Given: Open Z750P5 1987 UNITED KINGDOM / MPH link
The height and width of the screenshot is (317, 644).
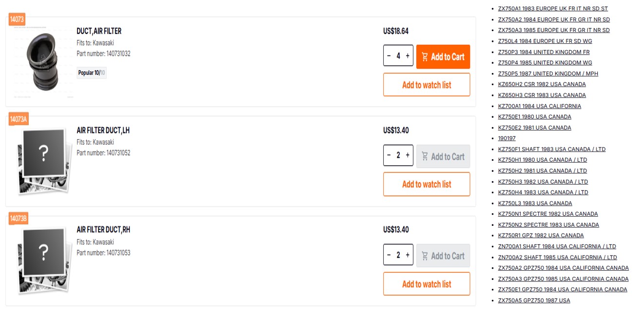Looking at the screenshot, I should 547,74.
